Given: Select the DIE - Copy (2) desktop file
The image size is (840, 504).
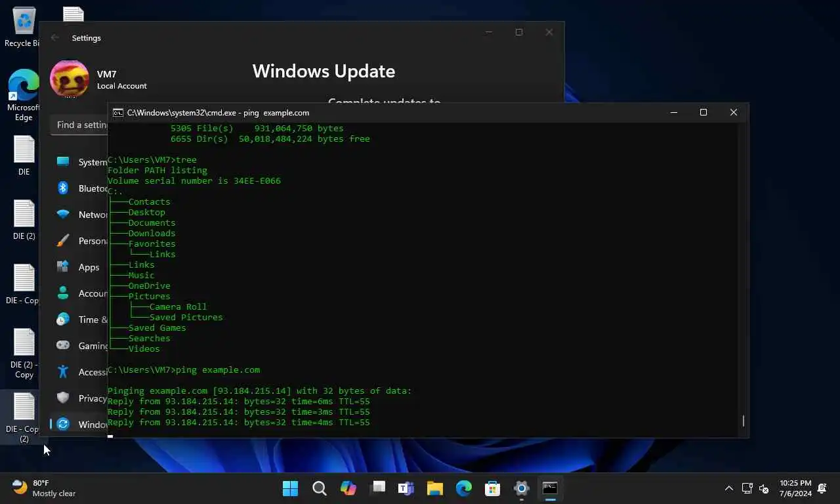Looking at the screenshot, I should 24,418.
